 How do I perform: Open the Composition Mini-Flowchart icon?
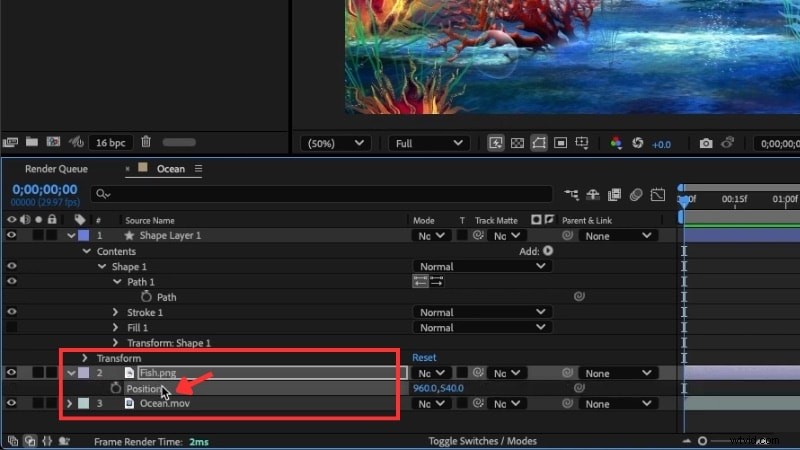click(571, 194)
